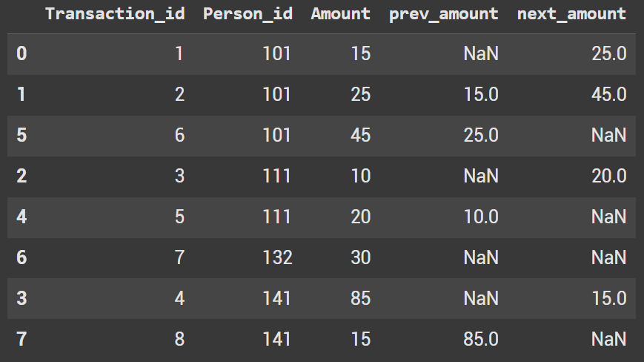
Task: Click the prev_amount cell showing 85.0
Action: pos(480,339)
